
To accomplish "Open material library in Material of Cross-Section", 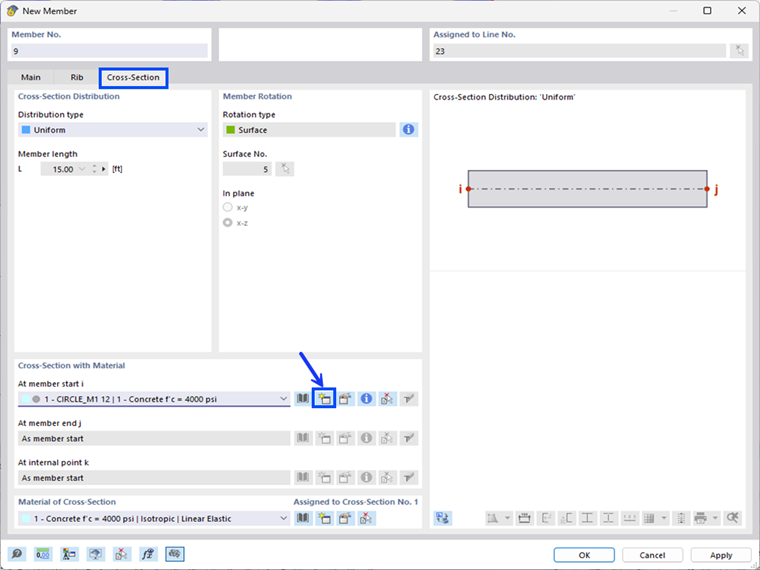I will [303, 518].
